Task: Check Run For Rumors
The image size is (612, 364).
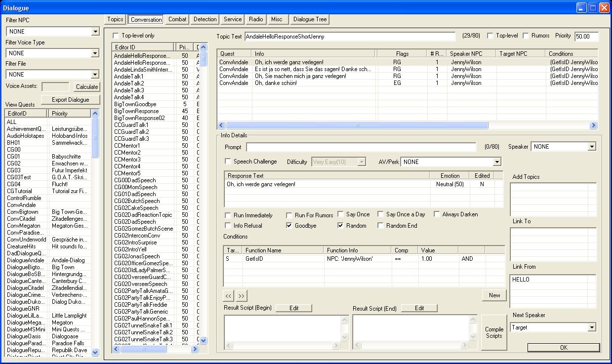Action: [289, 215]
